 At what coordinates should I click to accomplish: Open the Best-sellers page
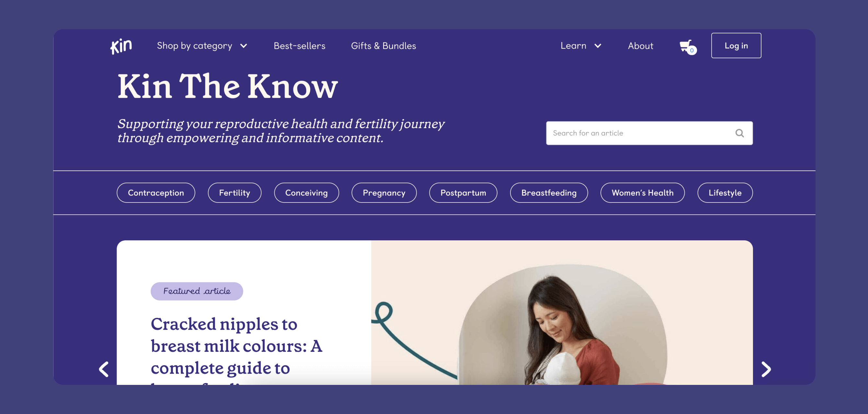(x=299, y=46)
